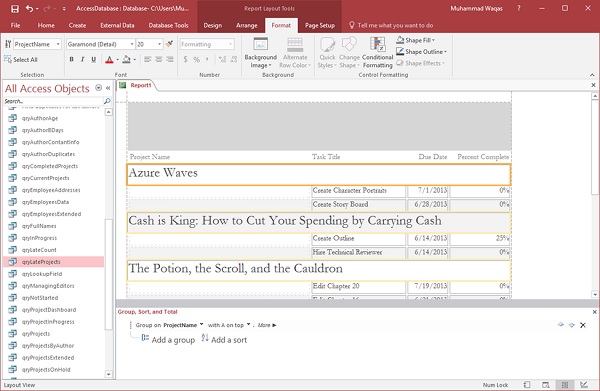Open the Conditional Formatting dialog
600x391 pixels.
[x=377, y=52]
